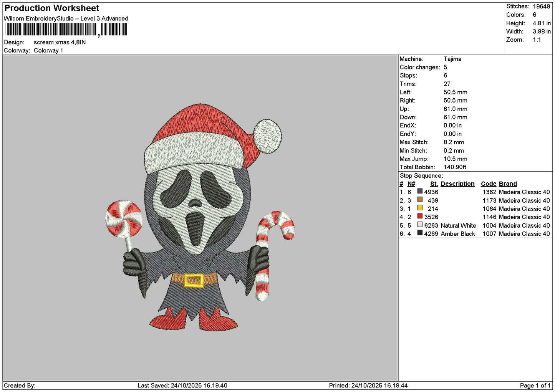Click the embroidered Ghostface design preview
The height and width of the screenshot is (392, 555).
tap(200, 217)
